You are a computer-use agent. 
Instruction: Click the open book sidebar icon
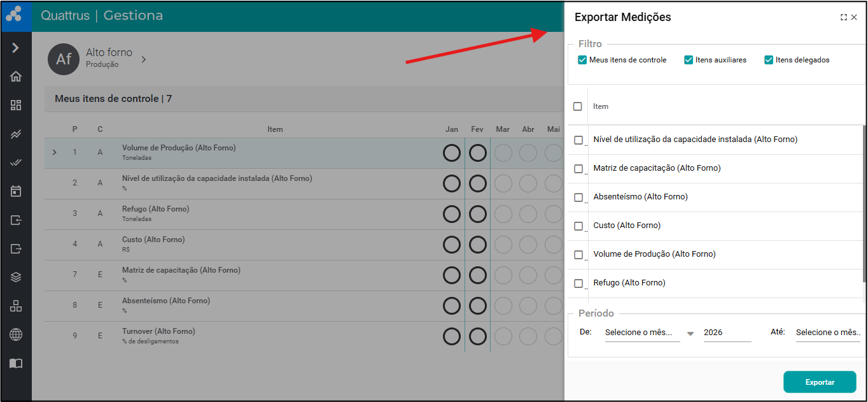[x=16, y=363]
